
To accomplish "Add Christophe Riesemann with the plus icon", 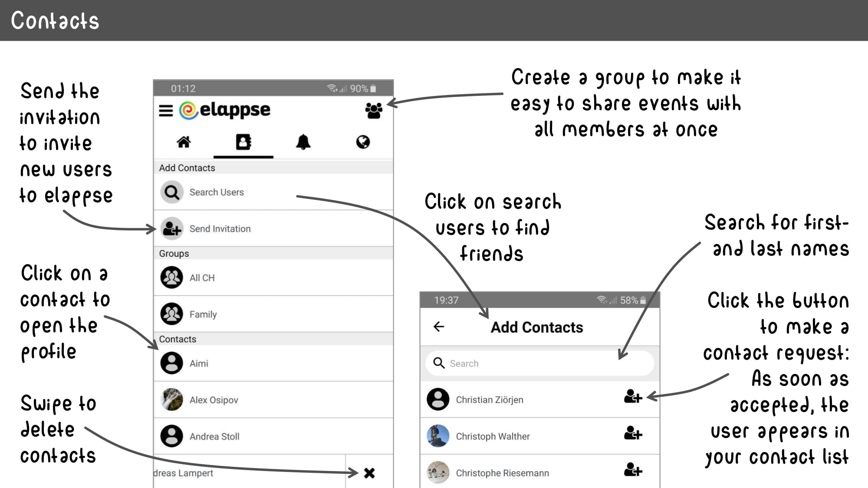I will (x=632, y=470).
